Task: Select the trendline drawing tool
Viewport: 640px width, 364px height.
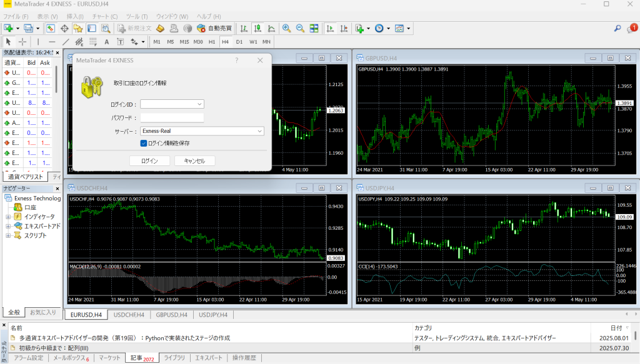Action: click(66, 42)
